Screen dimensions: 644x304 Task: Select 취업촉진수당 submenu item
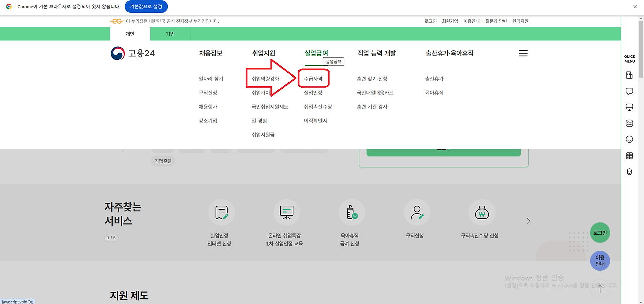coord(318,107)
